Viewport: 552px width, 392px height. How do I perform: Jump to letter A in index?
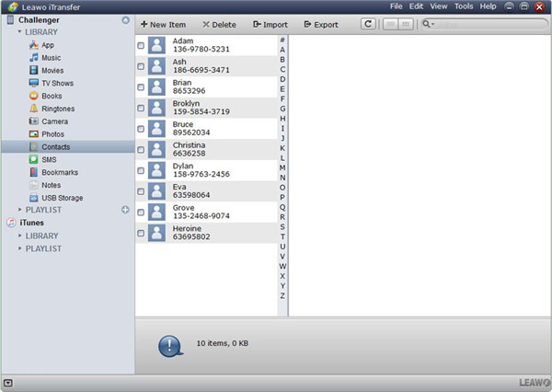[x=282, y=50]
